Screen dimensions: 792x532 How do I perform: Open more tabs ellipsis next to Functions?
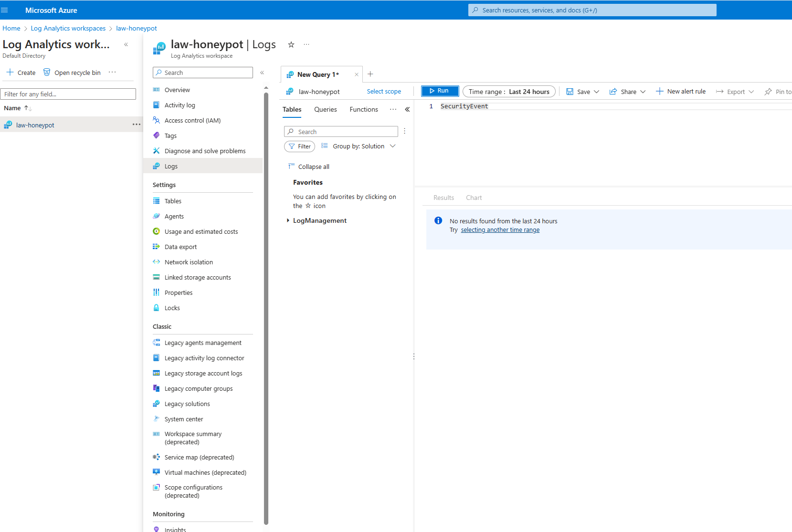click(x=393, y=109)
